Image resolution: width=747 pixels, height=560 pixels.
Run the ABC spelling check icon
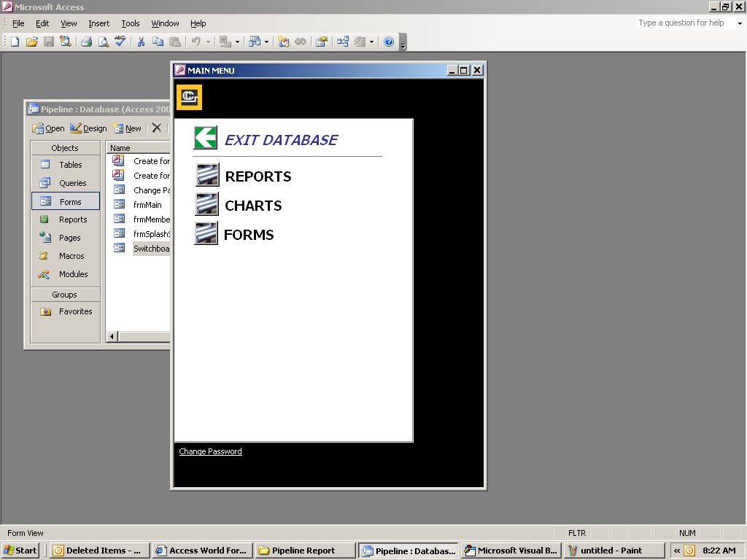pyautogui.click(x=120, y=42)
